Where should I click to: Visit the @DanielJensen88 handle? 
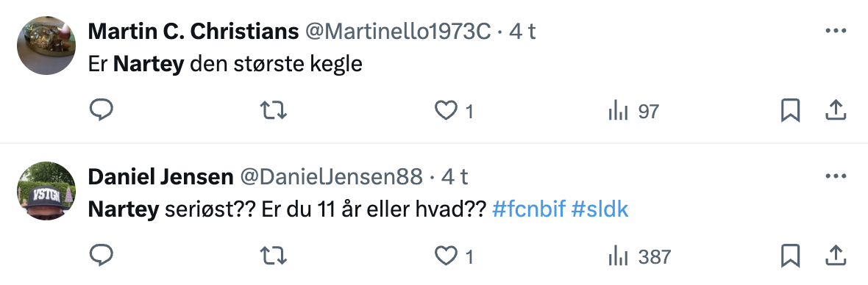(x=331, y=177)
